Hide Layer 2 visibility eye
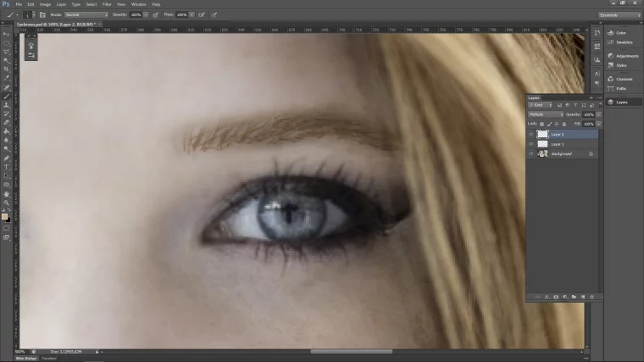 pyautogui.click(x=531, y=134)
